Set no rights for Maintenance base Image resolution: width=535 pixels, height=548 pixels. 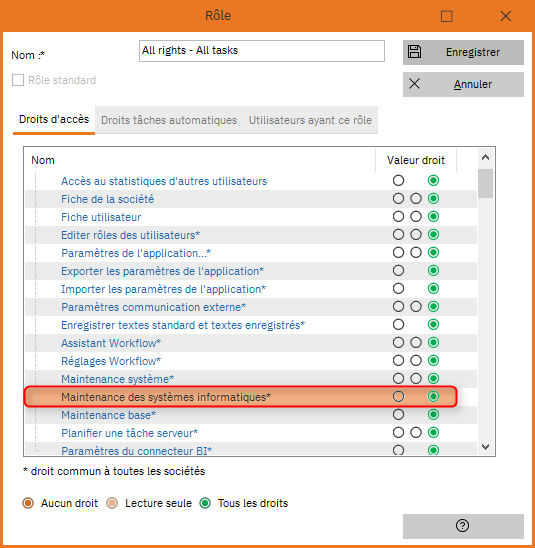pyautogui.click(x=398, y=414)
